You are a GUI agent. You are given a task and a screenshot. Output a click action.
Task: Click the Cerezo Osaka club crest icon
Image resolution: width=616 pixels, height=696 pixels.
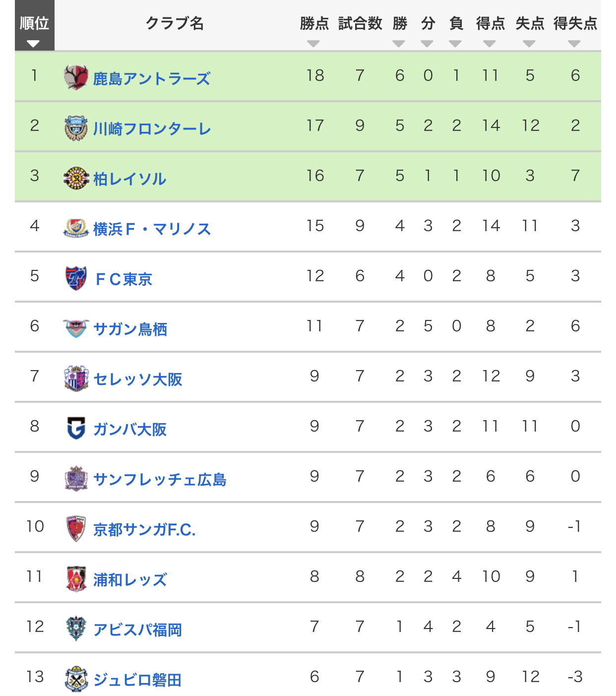pyautogui.click(x=76, y=379)
